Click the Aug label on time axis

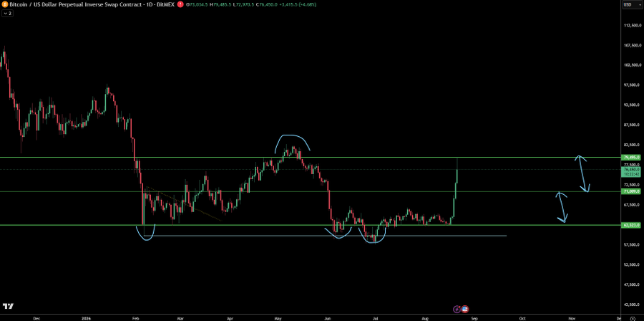click(425, 318)
